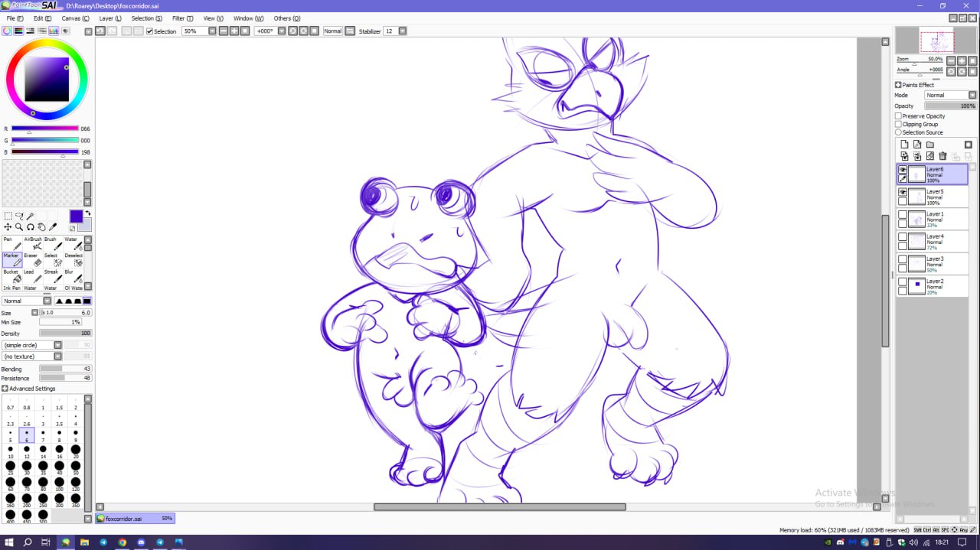980x550 pixels.
Task: Toggle the Clipping Group checkbox
Action: tap(899, 124)
